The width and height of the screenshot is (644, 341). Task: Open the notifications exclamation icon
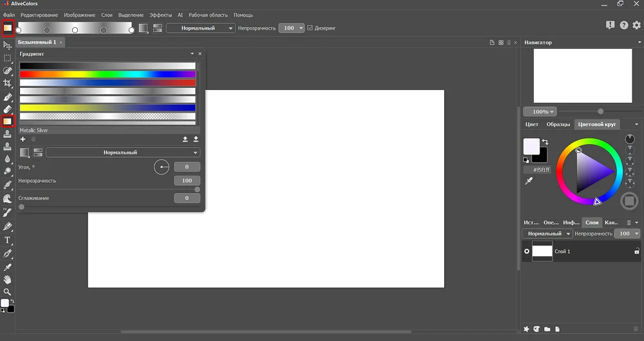[611, 26]
